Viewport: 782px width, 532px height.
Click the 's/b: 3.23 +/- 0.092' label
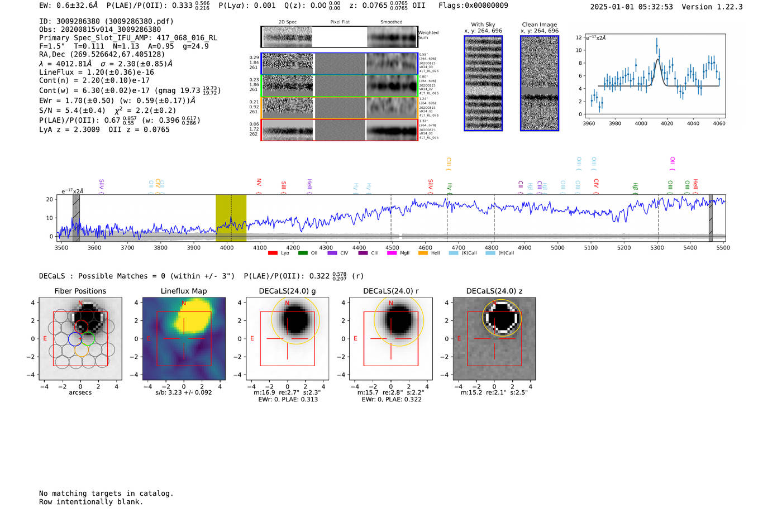(x=184, y=392)
